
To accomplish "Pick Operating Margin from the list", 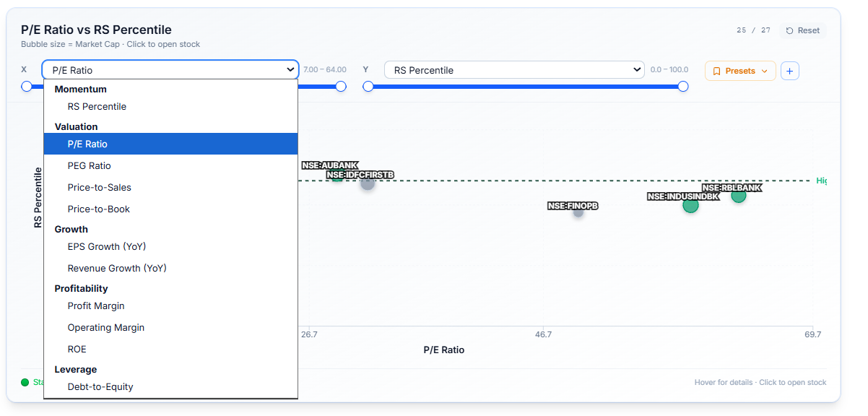I will tap(170, 327).
